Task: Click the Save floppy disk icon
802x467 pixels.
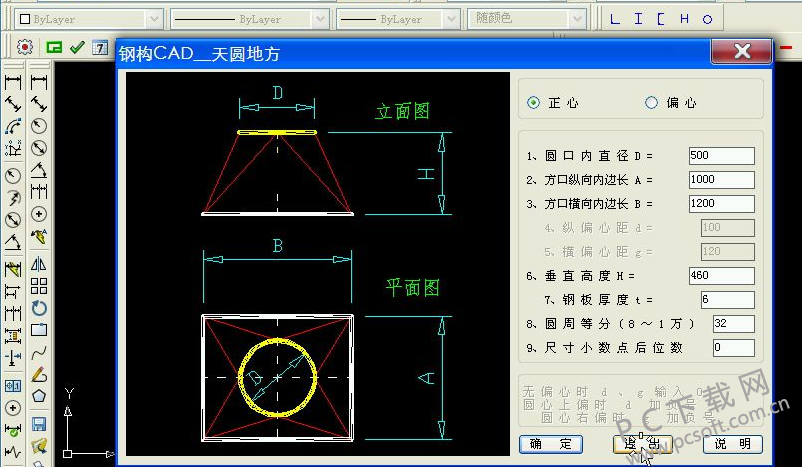Action: click(x=39, y=424)
